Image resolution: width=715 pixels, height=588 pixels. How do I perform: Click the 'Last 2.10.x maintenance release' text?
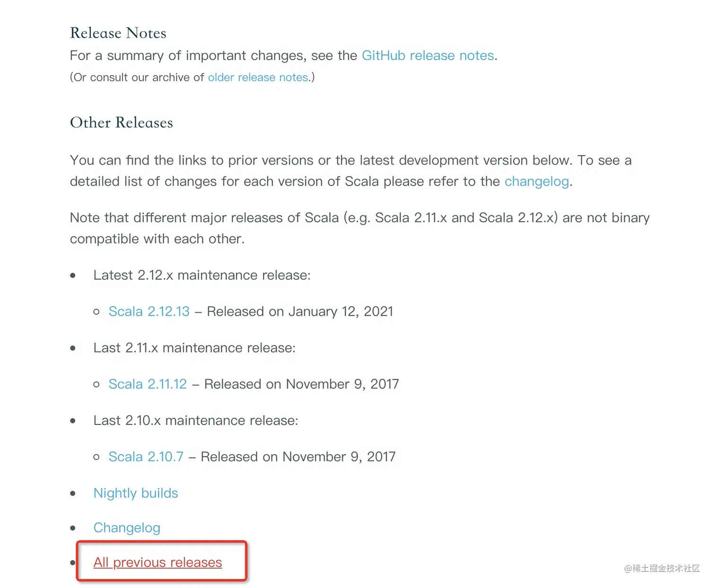pyautogui.click(x=196, y=421)
